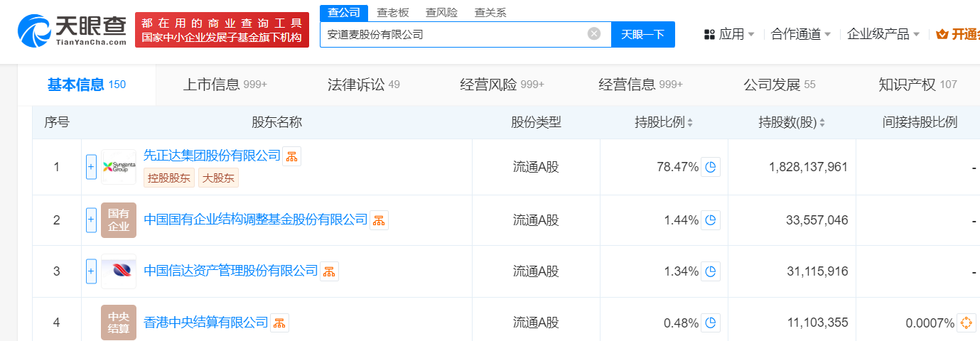Click the 国有企业 logo badge
980x341 pixels.
(x=119, y=220)
